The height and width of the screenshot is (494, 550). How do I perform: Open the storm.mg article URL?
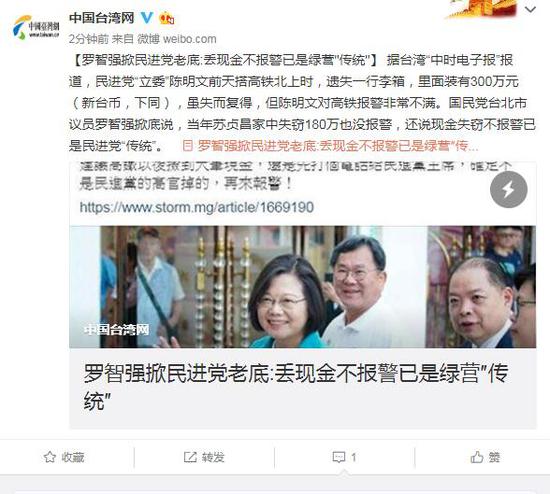(x=196, y=207)
